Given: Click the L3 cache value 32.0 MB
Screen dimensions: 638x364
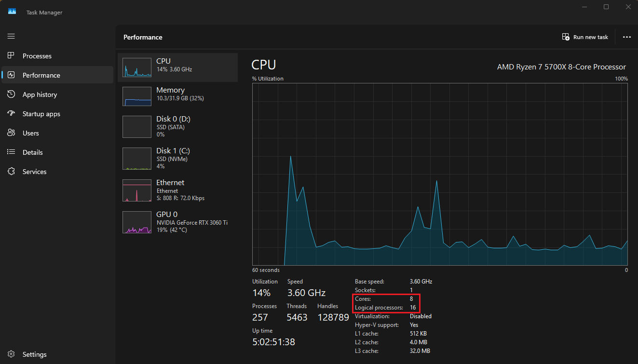Looking at the screenshot, I should click(420, 351).
